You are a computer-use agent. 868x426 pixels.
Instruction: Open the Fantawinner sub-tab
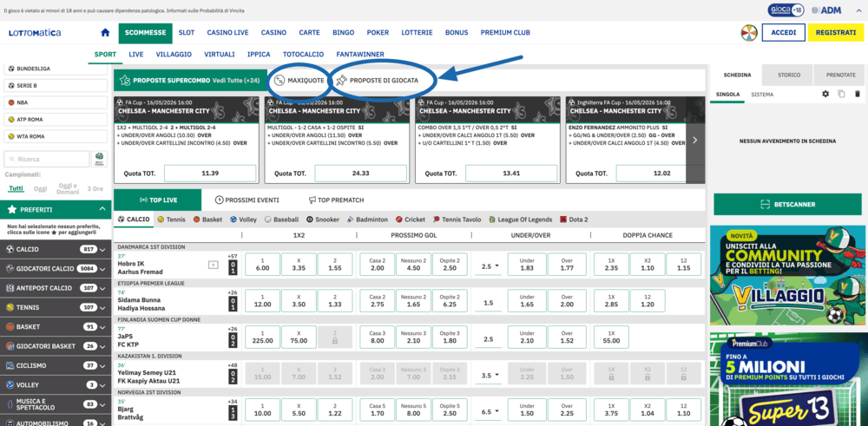click(360, 54)
